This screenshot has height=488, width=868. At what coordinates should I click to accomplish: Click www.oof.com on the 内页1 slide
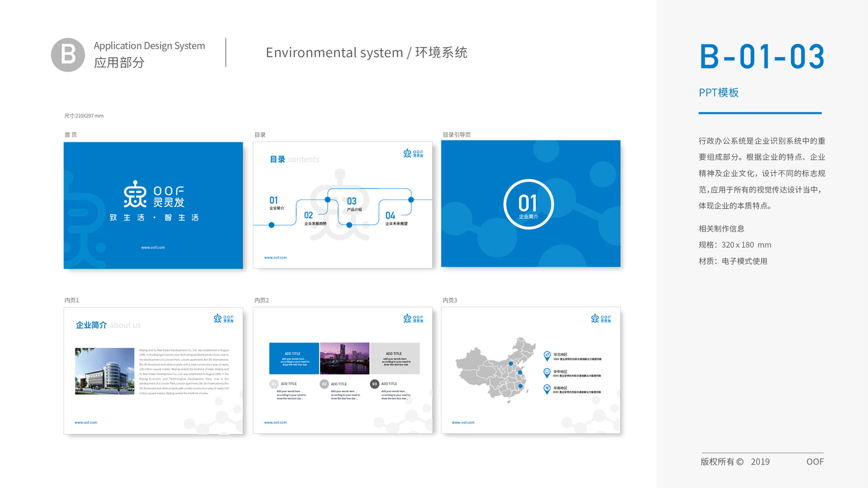point(86,423)
